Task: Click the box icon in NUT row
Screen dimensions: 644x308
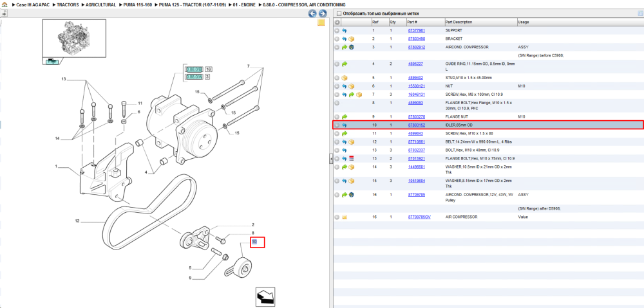Action: [352, 86]
